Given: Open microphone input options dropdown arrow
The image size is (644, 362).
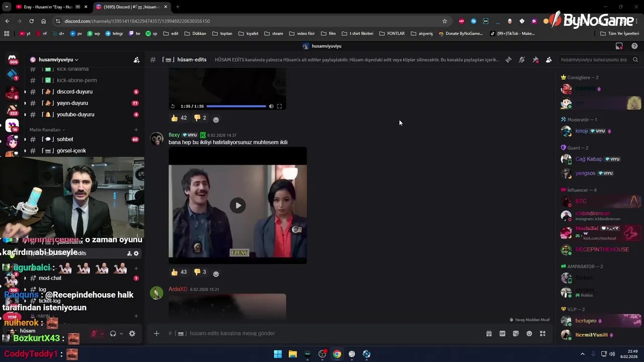Looking at the screenshot, I should [102, 333].
